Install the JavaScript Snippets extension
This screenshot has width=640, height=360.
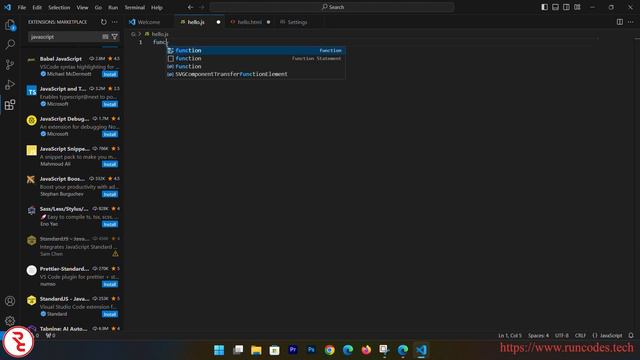[x=110, y=164]
